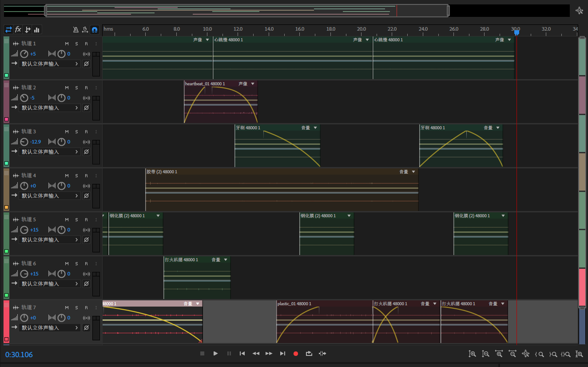The width and height of the screenshot is (588, 367).
Task: Click zoom in amplitude icon
Action: click(x=473, y=354)
